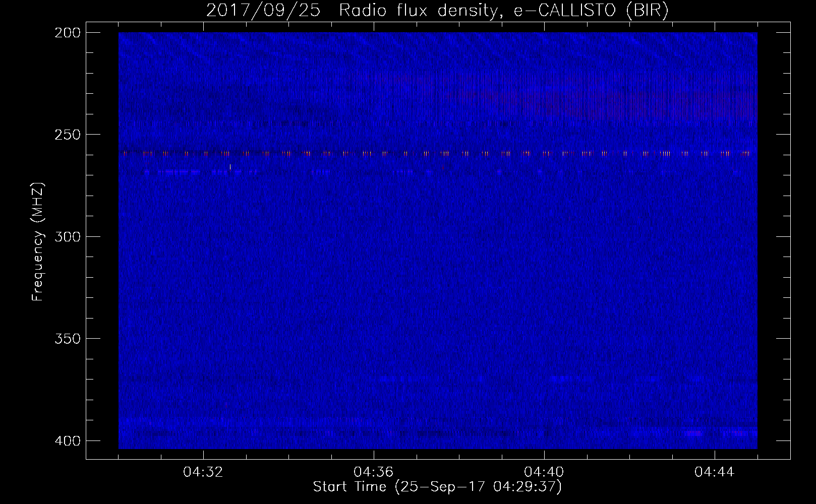Click the 250 frequency tick label
Viewport: 816px width, 504px height.
(68, 135)
